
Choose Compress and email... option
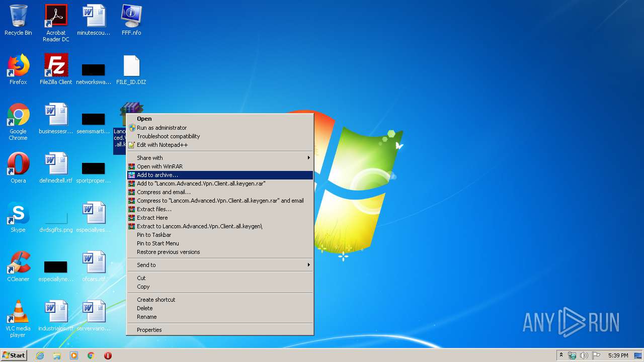pyautogui.click(x=220, y=192)
